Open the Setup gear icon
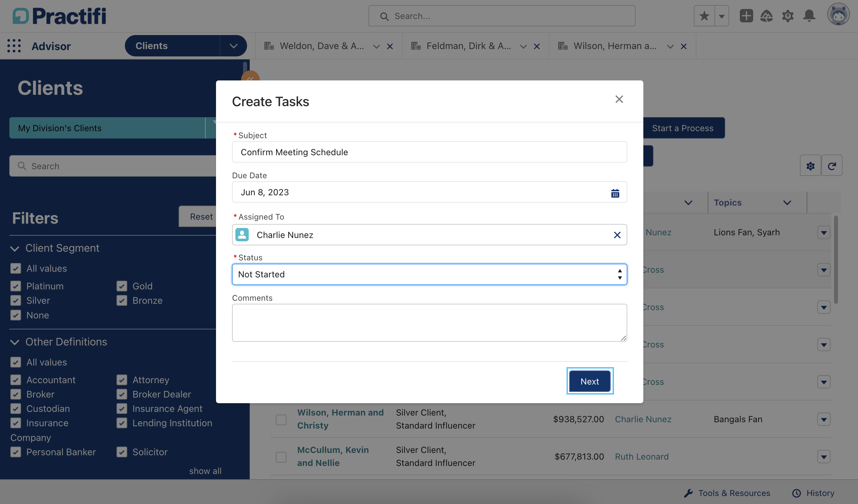Screen dimensions: 858x504 tap(788, 16)
